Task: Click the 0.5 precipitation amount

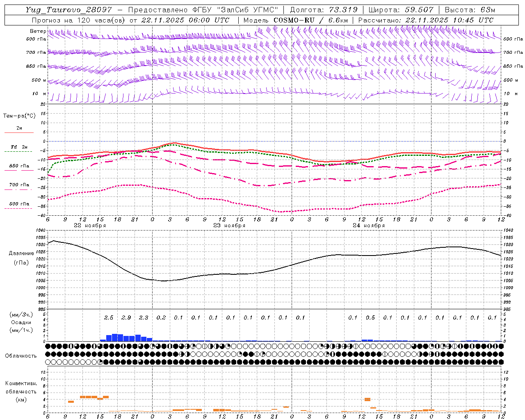Action: [x=370, y=318]
